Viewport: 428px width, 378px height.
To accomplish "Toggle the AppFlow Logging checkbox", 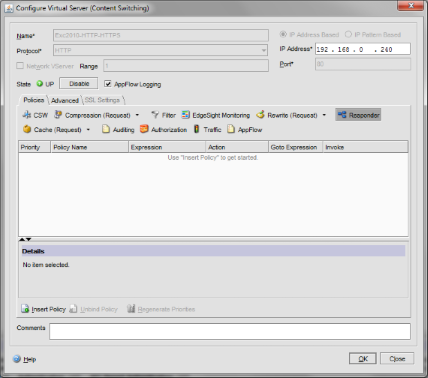I will point(107,84).
